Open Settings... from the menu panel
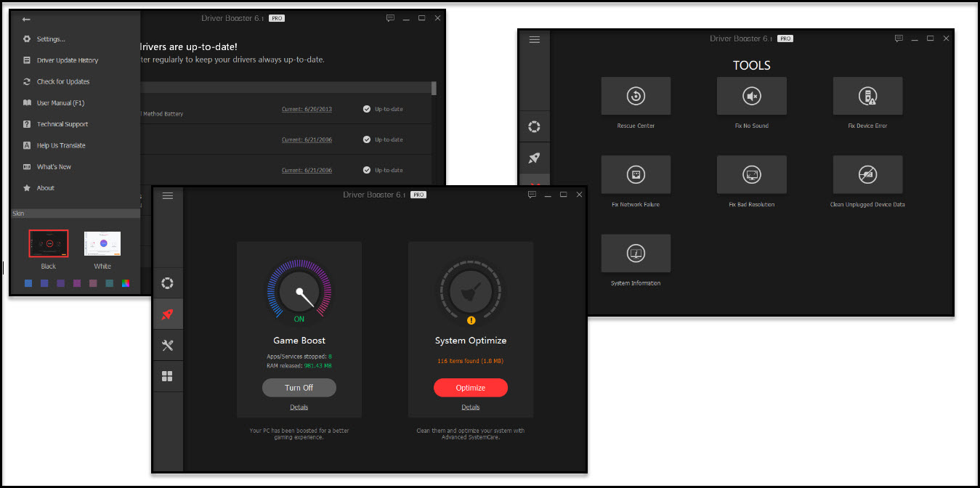The image size is (980, 488). click(x=51, y=39)
